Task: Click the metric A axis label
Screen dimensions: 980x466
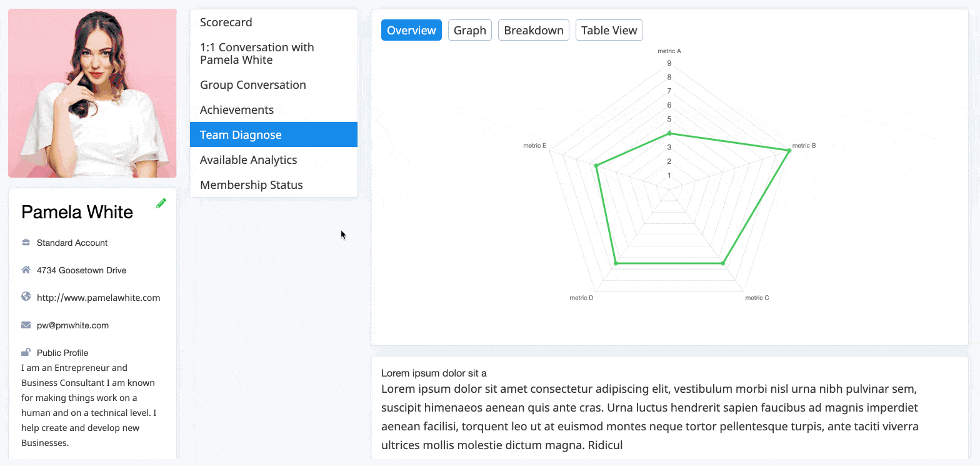Action: (x=669, y=51)
